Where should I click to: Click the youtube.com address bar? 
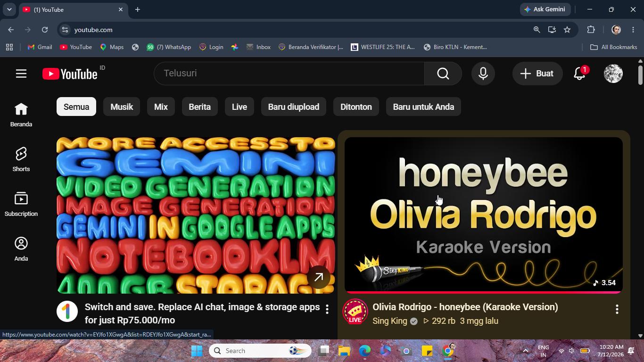click(x=302, y=30)
